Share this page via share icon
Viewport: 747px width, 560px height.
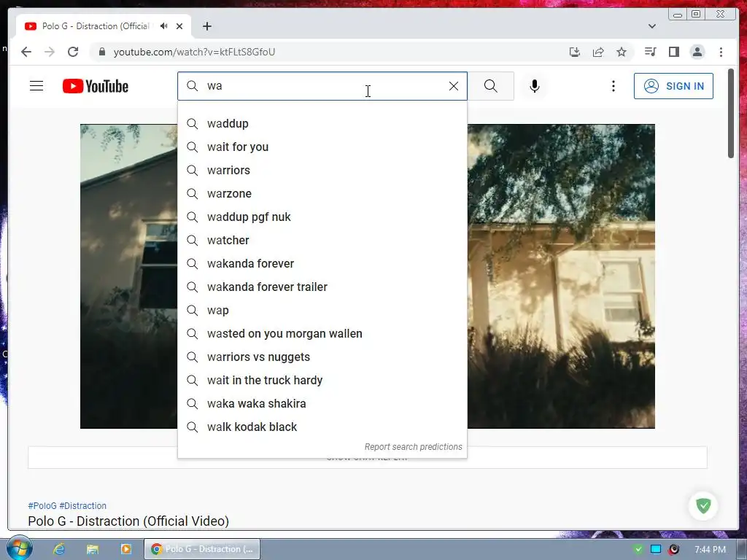click(x=598, y=52)
